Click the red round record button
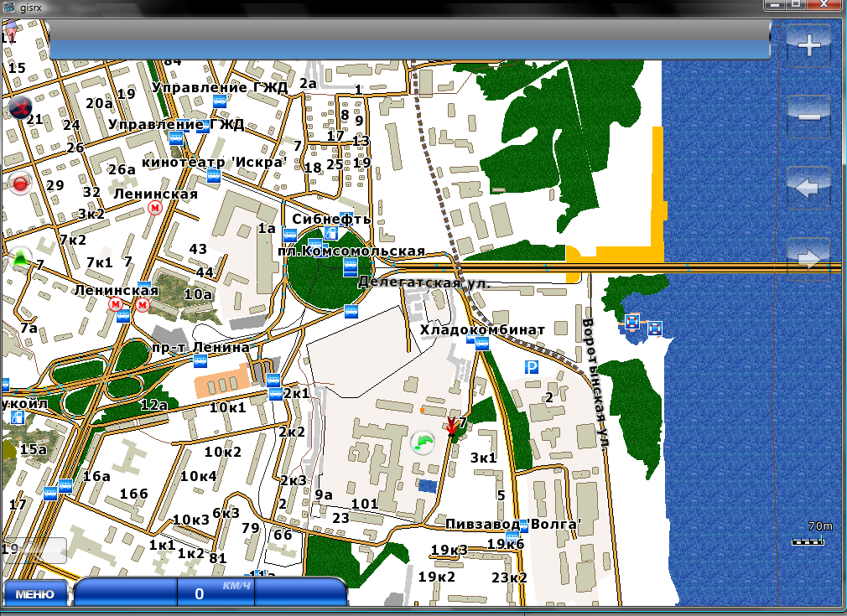 [20, 184]
